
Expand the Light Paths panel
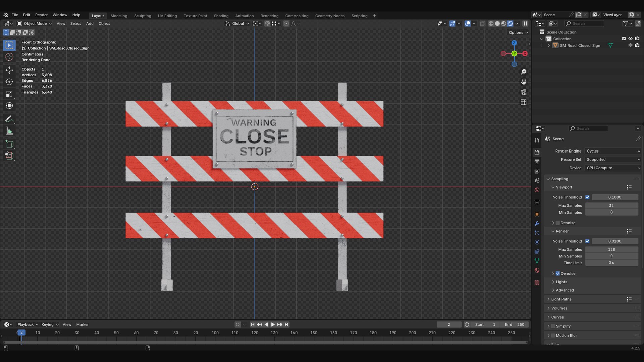pos(561,299)
